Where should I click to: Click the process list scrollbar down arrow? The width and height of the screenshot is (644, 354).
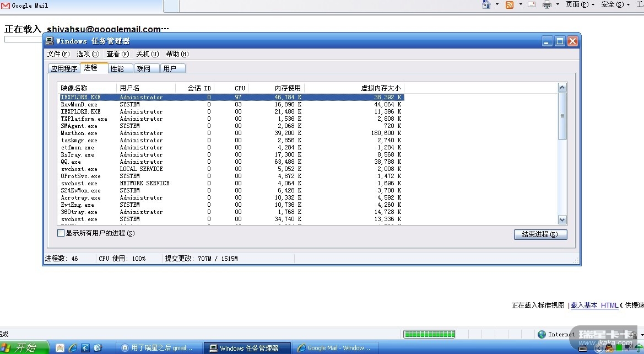562,220
